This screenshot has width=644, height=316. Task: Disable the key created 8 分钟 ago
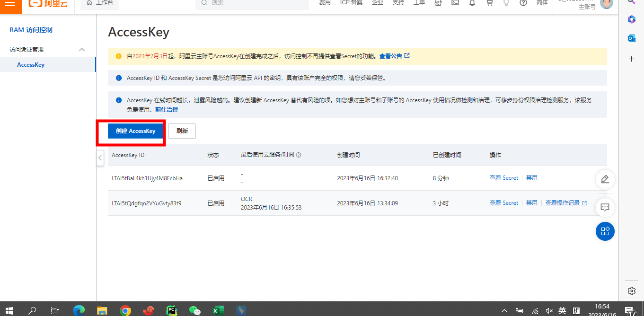pyautogui.click(x=532, y=178)
